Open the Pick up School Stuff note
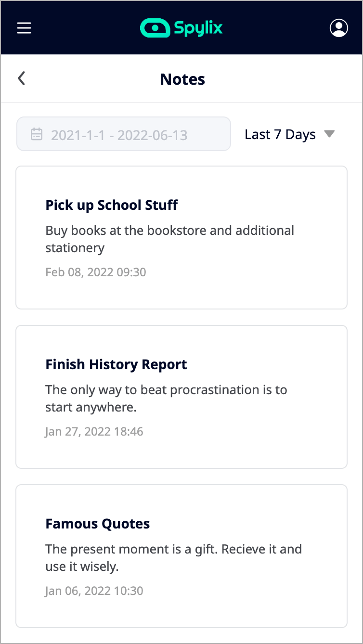Viewport: 363px width, 644px height. pyautogui.click(x=111, y=205)
